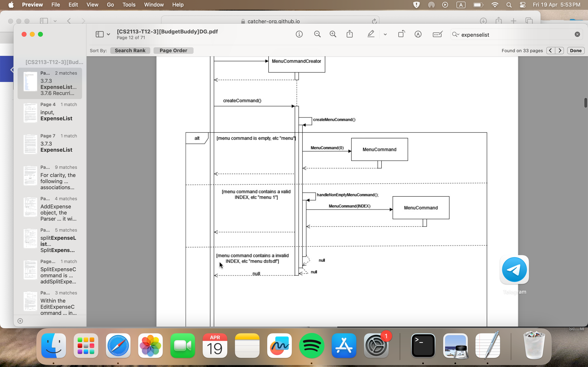The image size is (588, 367).
Task: Select the Page 7 search result thumbnail
Action: point(30,144)
